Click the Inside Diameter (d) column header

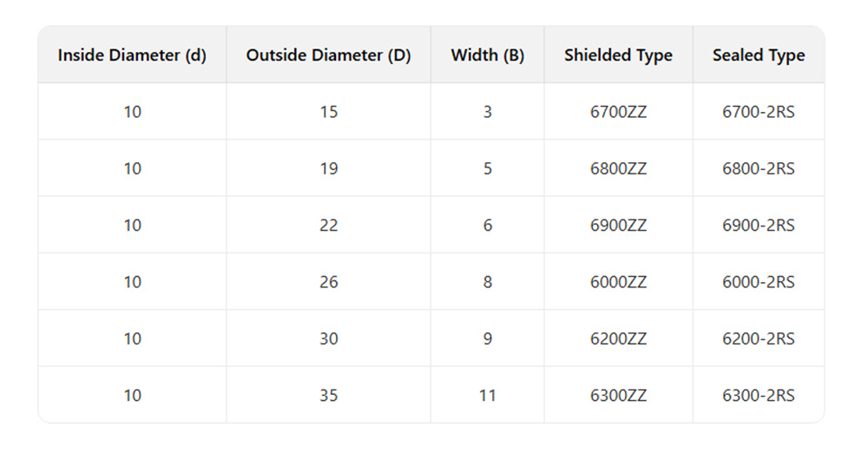point(132,56)
